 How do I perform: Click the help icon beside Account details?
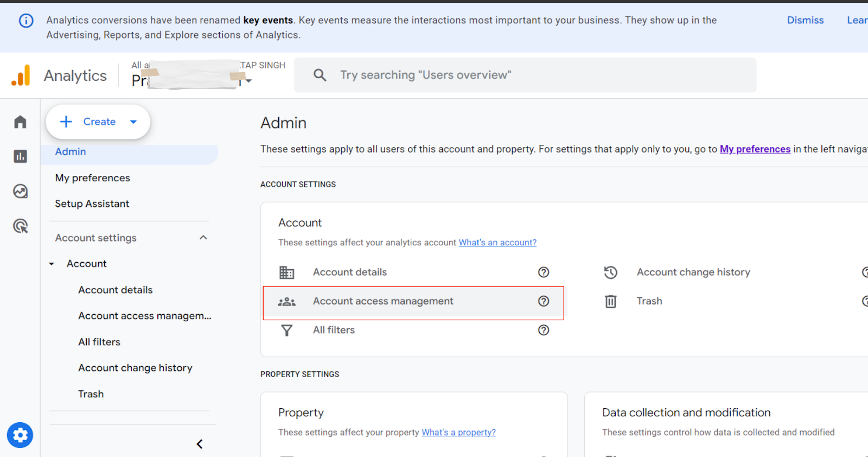[544, 272]
